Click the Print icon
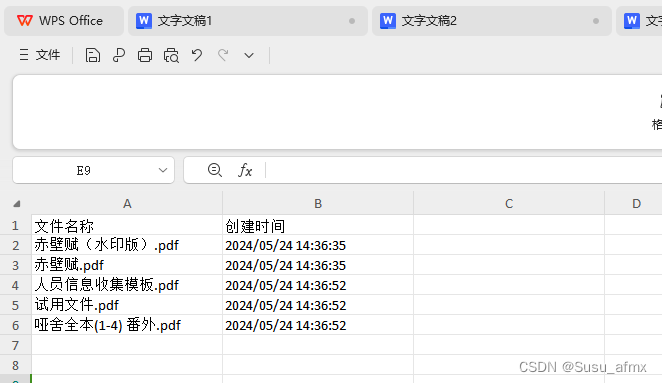The height and width of the screenshot is (383, 662). tap(145, 55)
